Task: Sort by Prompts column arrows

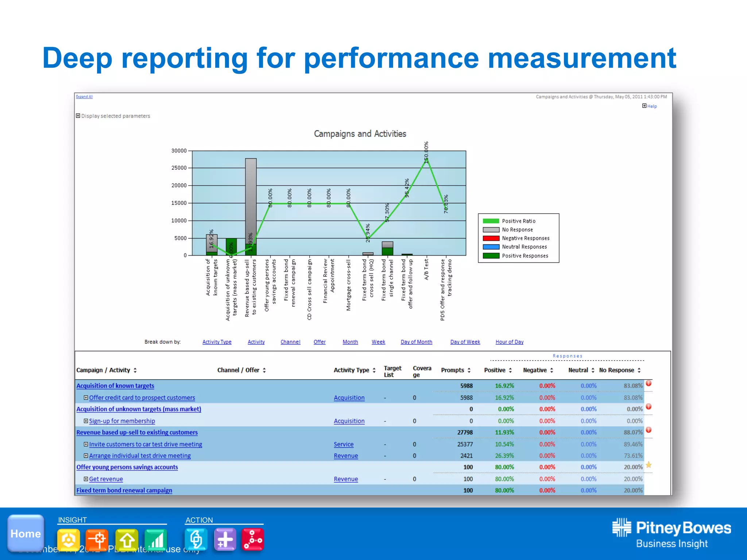Action: point(469,370)
